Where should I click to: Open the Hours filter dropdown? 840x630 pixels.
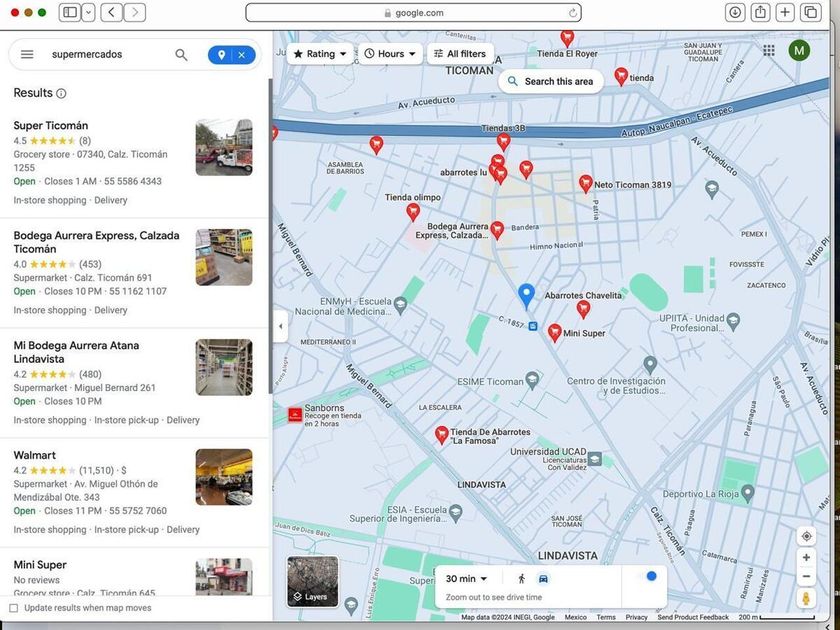pos(390,54)
